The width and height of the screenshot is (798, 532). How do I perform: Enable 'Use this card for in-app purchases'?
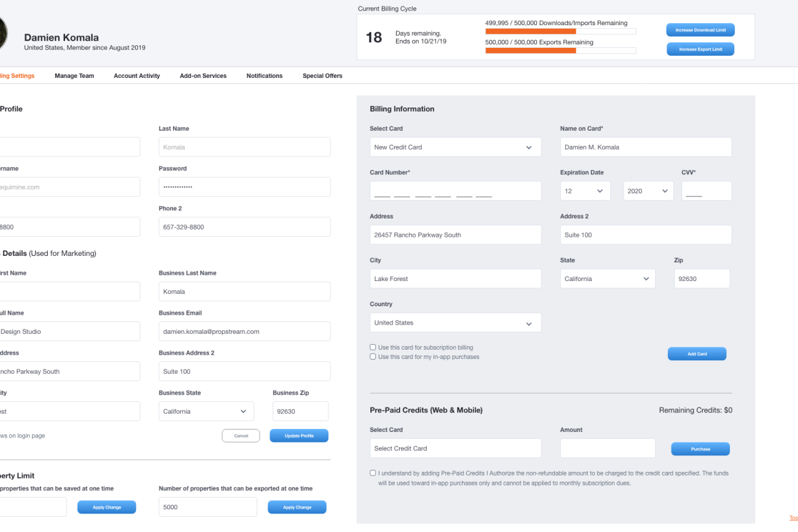(373, 357)
